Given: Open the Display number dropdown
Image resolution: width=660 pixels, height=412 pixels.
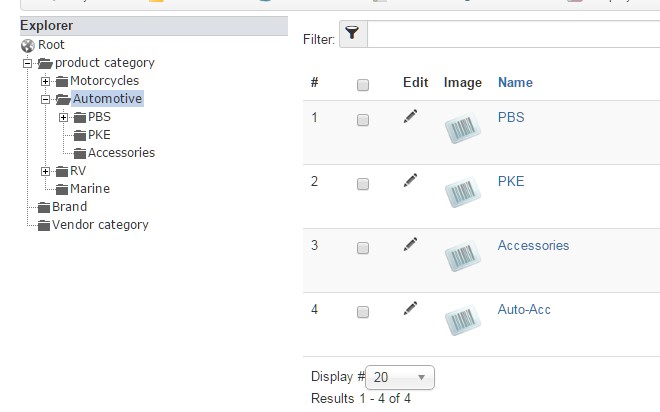Looking at the screenshot, I should click(x=400, y=378).
